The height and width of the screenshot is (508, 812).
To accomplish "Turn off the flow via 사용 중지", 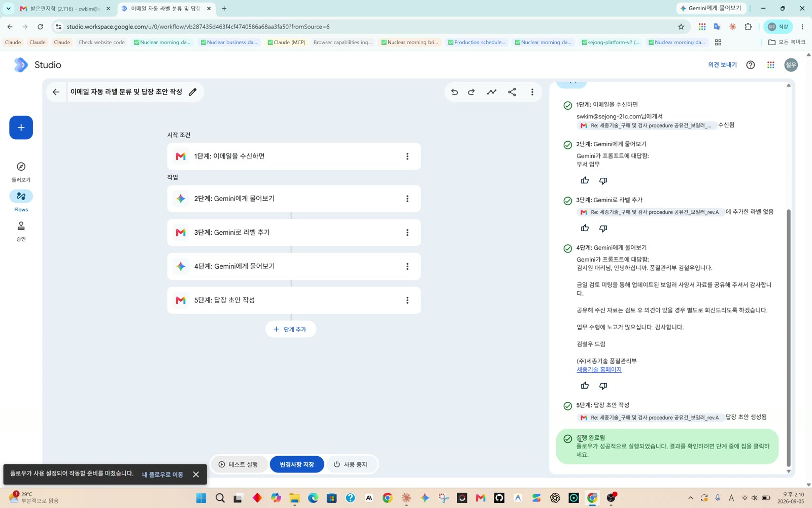I will [351, 464].
